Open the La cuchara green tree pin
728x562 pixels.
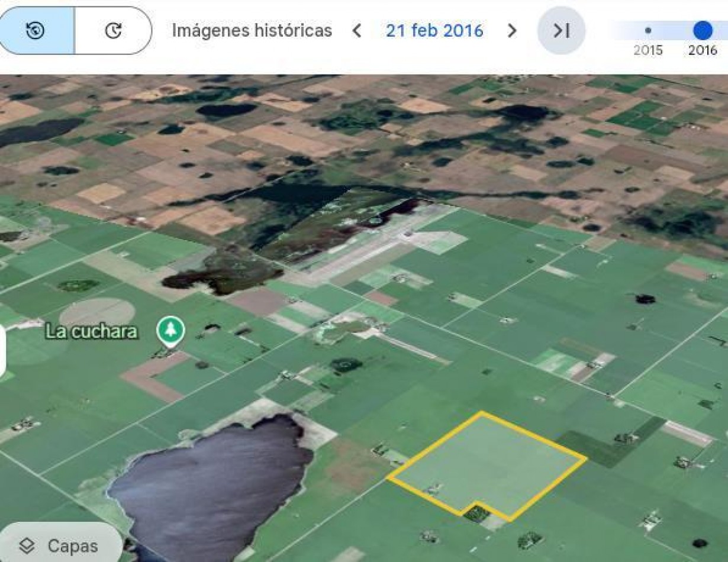tap(170, 330)
